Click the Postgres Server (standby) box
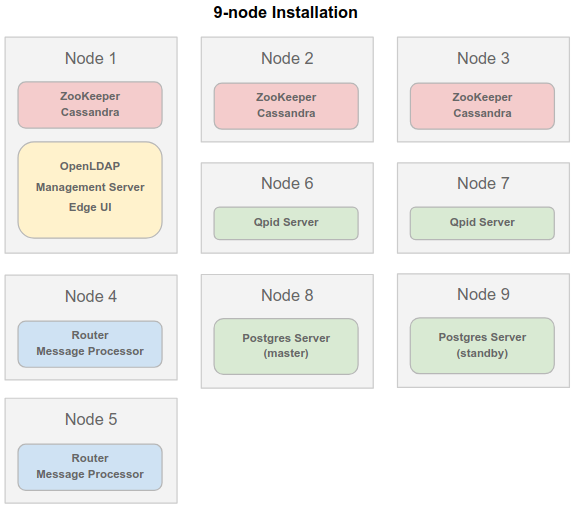 (x=482, y=346)
